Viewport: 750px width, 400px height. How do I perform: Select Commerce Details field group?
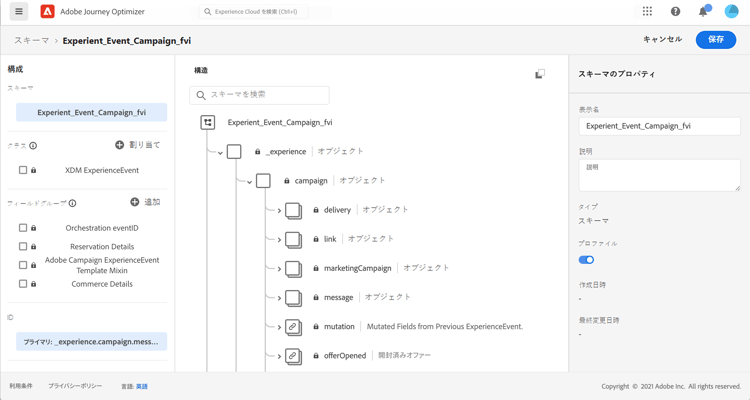tap(102, 284)
